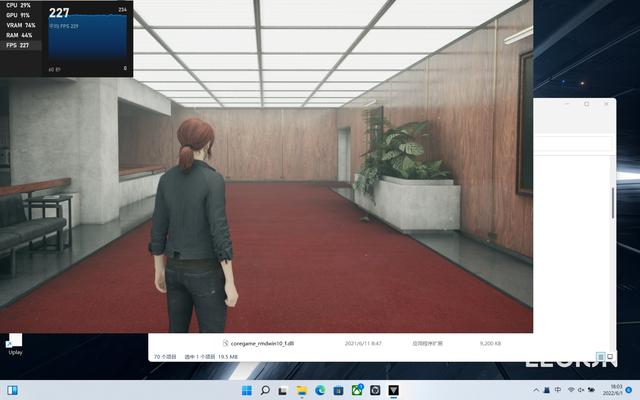The image size is (640, 400).
Task: Select the GPU row in performance overlay
Action: click(x=21, y=15)
